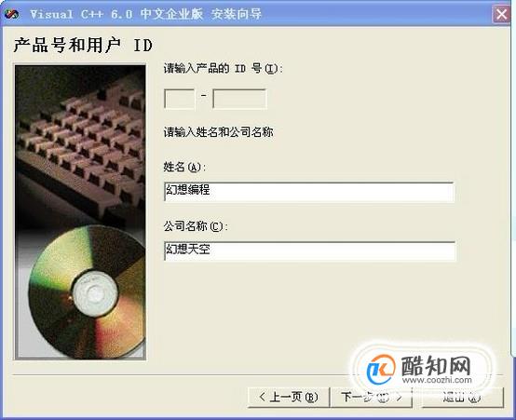
Task: Click the 产品号和用户 ID heading
Action: [83, 45]
